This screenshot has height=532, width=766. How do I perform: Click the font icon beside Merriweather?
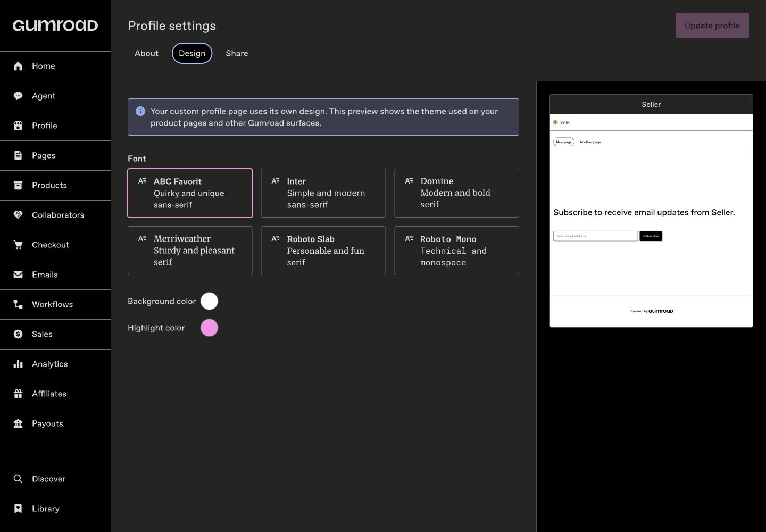pos(143,238)
